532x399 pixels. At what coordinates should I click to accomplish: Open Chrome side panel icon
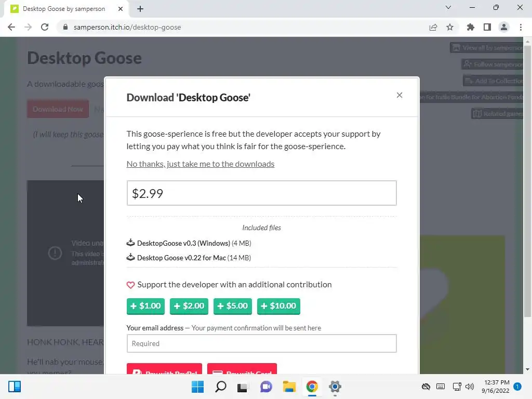487,27
